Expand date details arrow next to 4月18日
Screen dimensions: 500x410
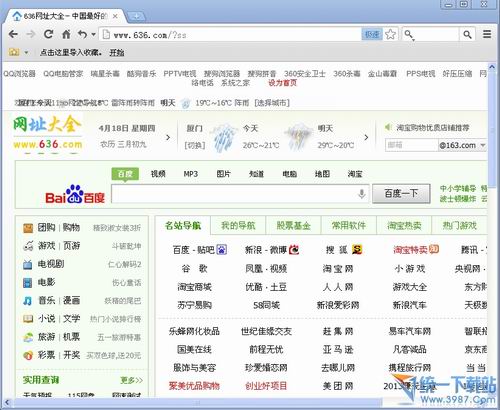click(168, 137)
